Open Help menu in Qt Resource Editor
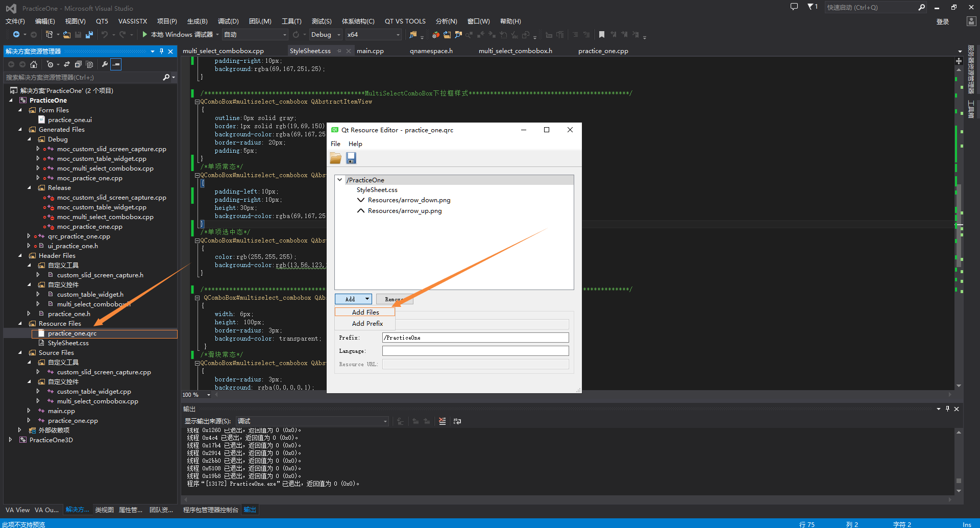 [x=355, y=144]
